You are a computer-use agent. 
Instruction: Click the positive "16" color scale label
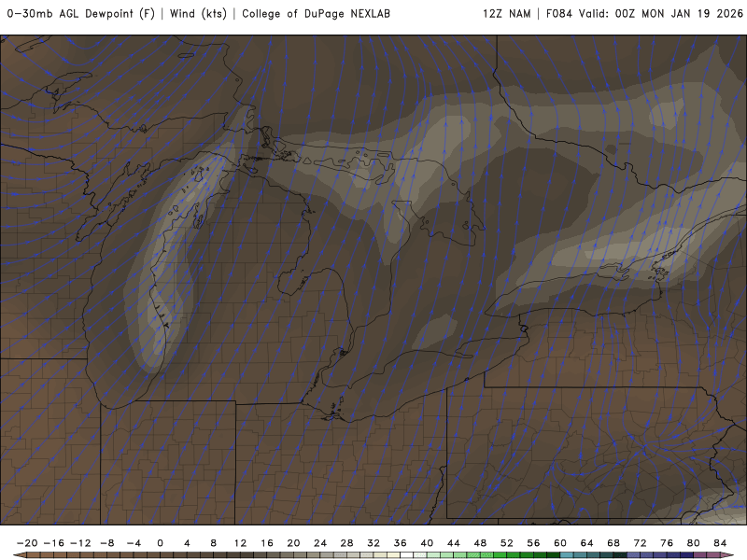click(x=267, y=543)
